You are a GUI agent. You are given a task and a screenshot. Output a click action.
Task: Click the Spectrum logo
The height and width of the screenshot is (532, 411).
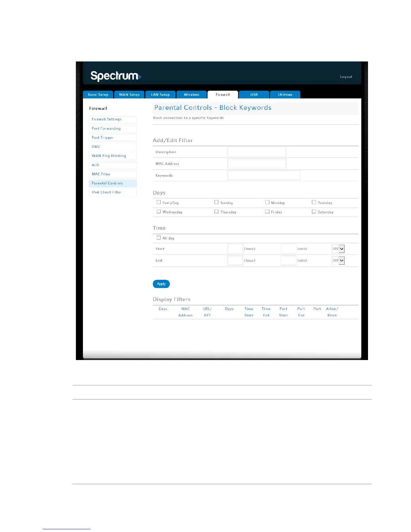116,76
